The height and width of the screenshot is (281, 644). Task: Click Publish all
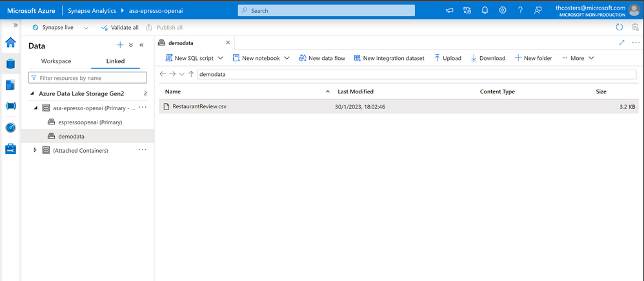(x=165, y=28)
